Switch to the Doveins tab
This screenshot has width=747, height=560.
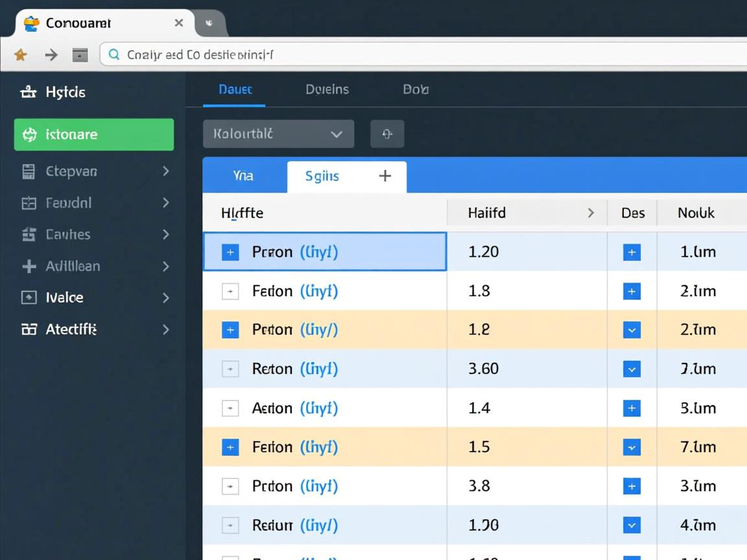coord(327,89)
